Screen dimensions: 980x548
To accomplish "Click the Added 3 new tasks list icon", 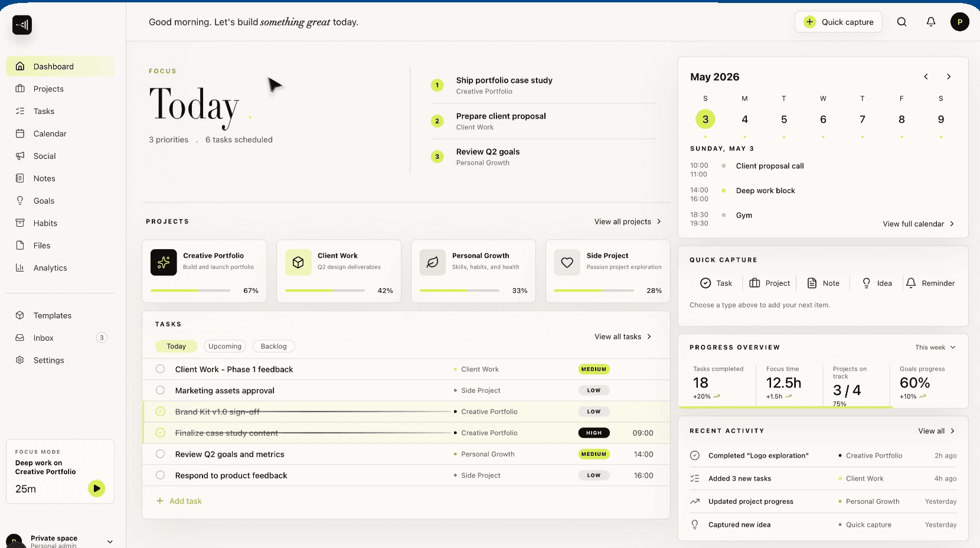I will 695,478.
